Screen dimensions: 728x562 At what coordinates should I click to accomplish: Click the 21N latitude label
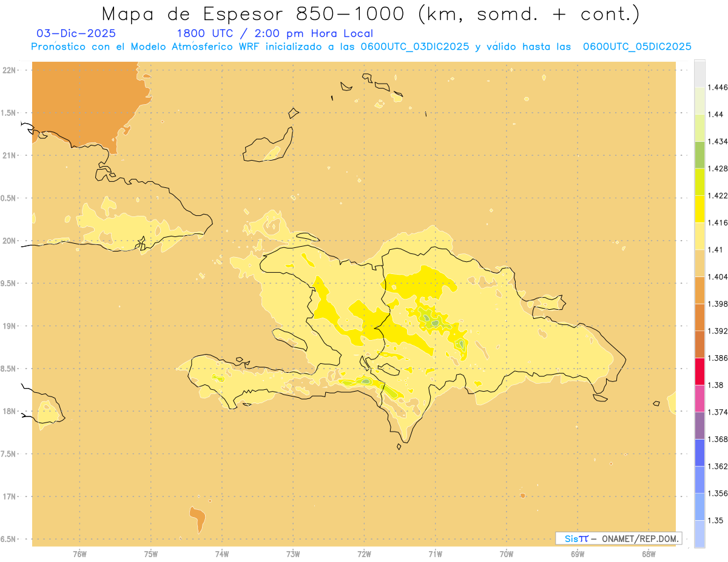click(10, 156)
